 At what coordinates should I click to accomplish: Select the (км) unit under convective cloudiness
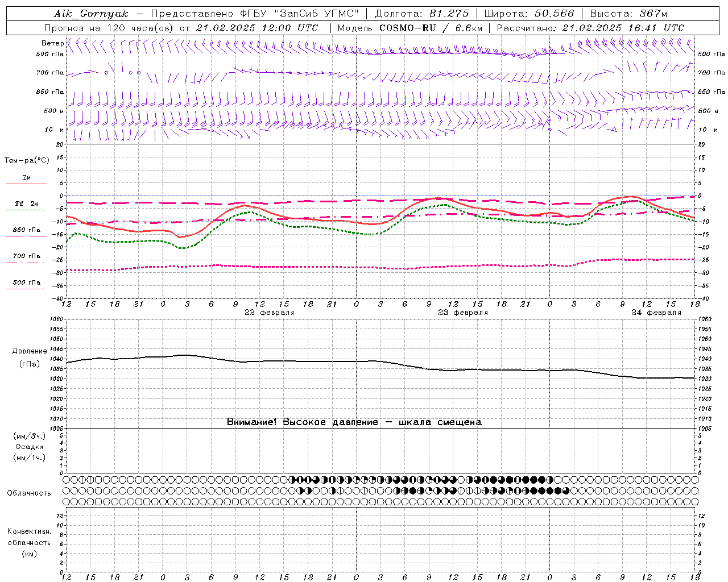click(x=29, y=554)
